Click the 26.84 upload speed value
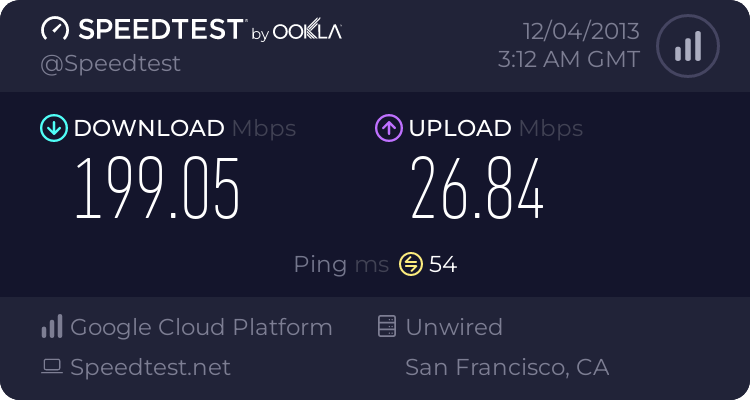Image resolution: width=750 pixels, height=400 pixels. (x=477, y=189)
